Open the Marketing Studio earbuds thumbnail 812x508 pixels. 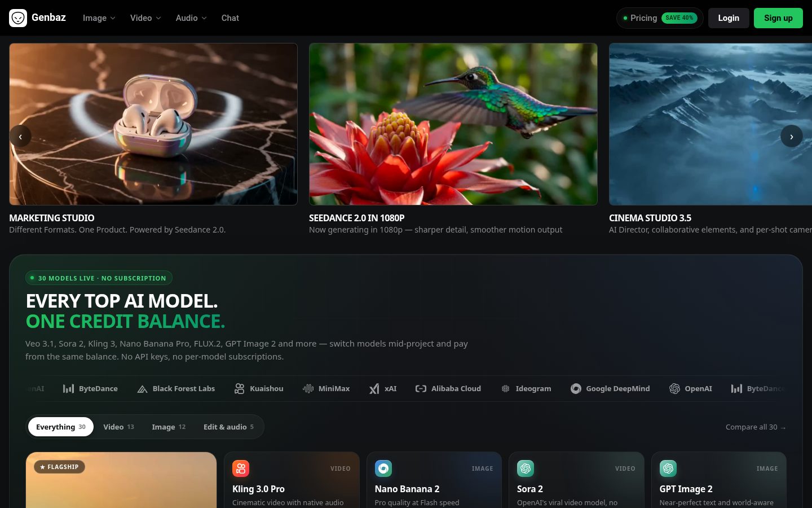pos(153,124)
